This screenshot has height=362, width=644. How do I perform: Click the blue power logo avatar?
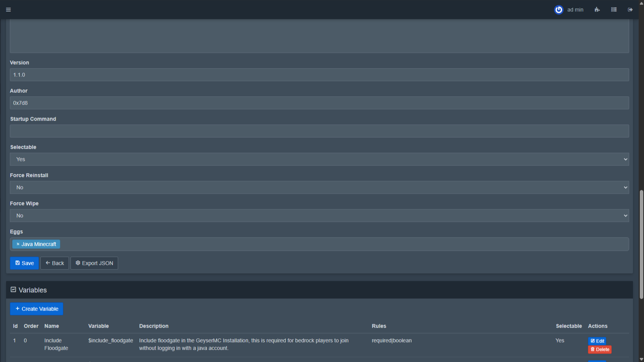pos(558,10)
